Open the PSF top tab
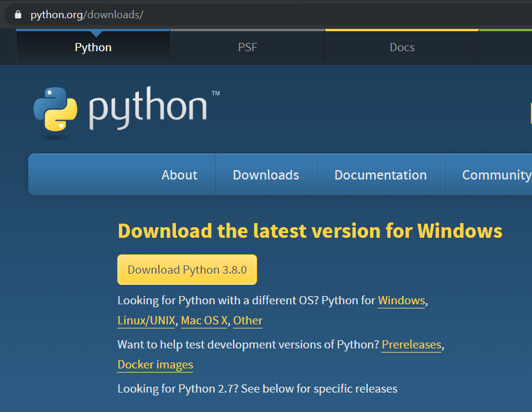 tap(247, 47)
